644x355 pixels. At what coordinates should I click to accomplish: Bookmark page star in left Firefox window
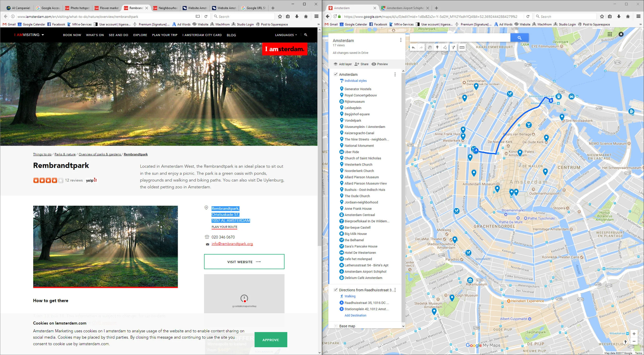point(280,16)
